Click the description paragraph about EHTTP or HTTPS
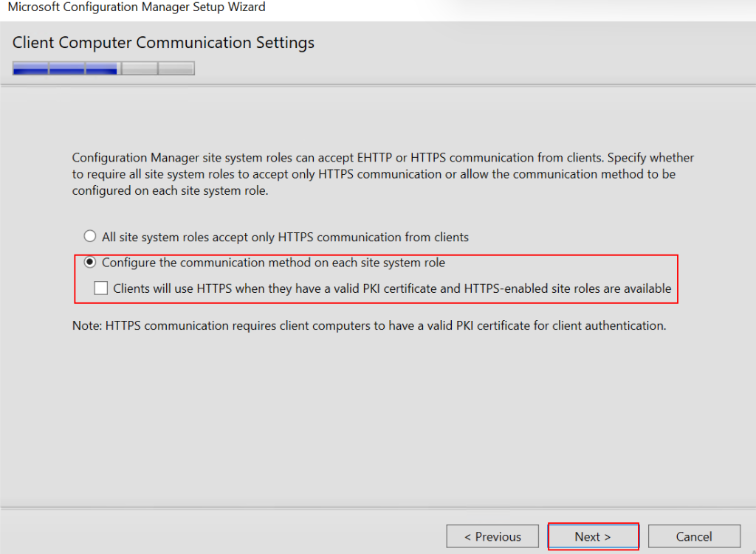This screenshot has height=554, width=756. 382,174
